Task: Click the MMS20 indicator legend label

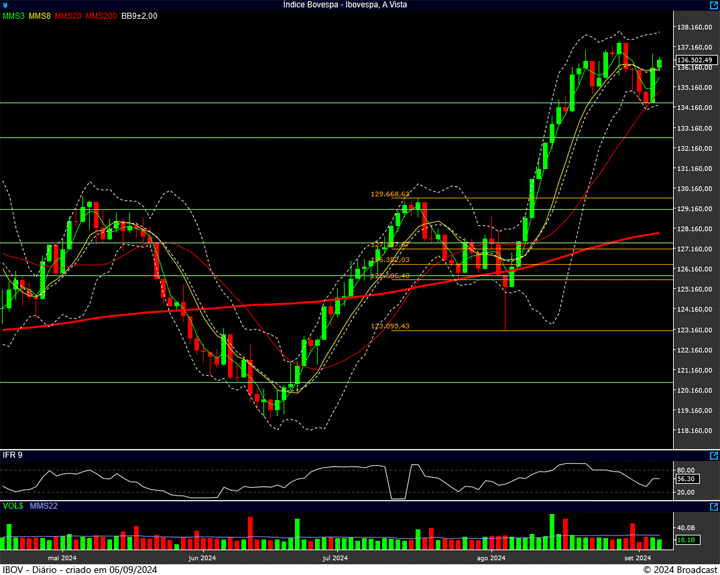Action: [x=69, y=16]
